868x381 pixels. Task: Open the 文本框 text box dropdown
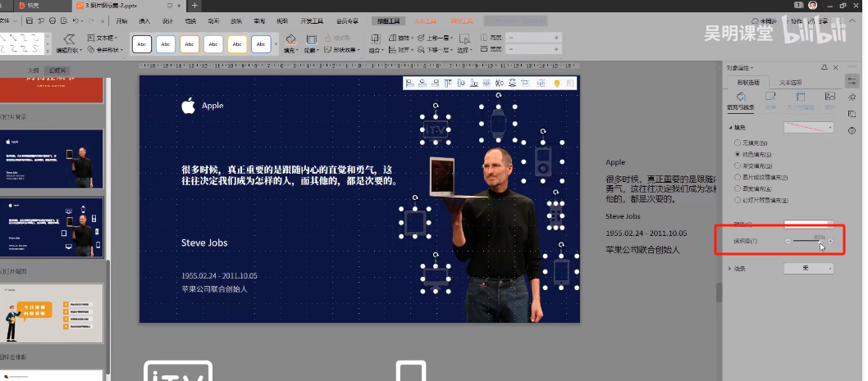pyautogui.click(x=103, y=38)
